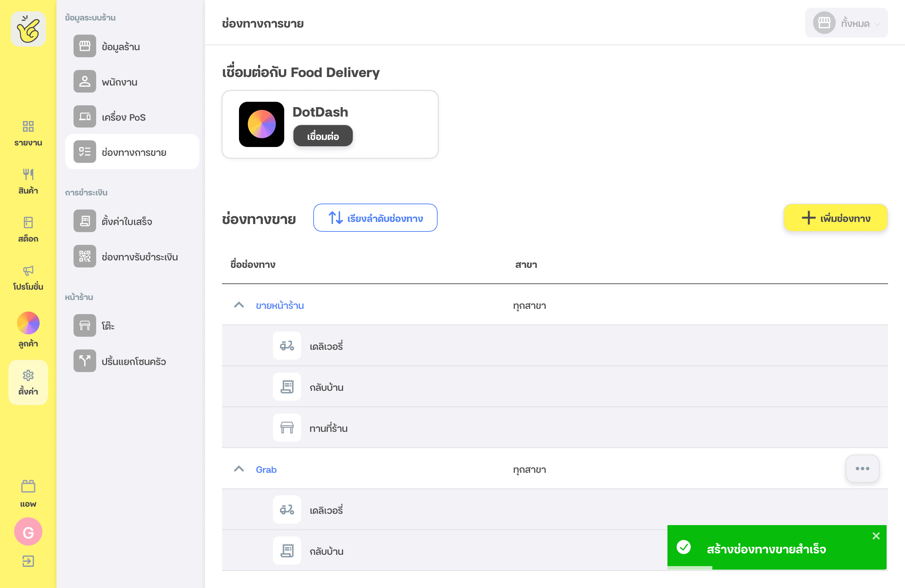Collapse the Grab channel row
The width and height of the screenshot is (905, 588).
click(x=239, y=469)
